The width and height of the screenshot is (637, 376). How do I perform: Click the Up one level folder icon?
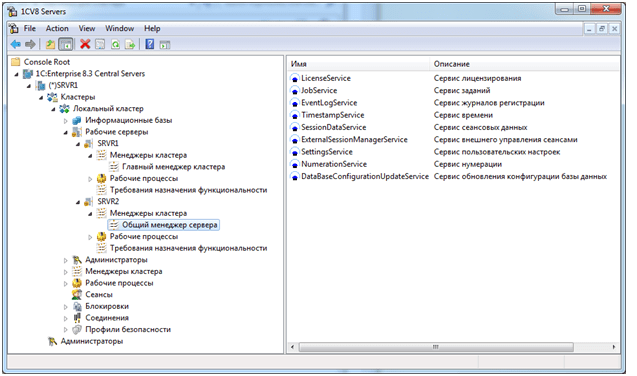50,44
